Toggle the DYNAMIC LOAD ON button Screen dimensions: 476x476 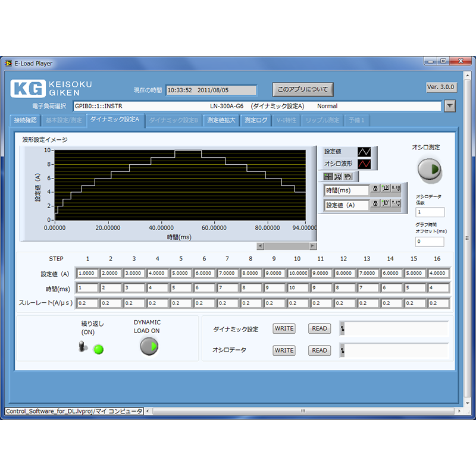(149, 346)
